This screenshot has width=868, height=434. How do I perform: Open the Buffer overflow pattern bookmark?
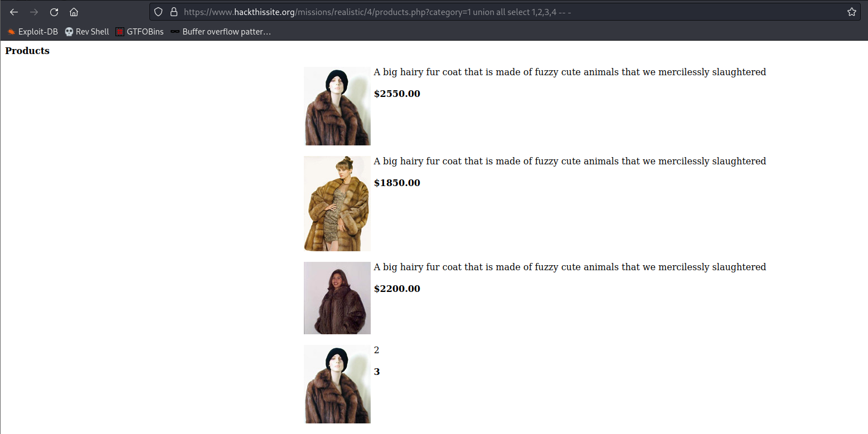click(221, 32)
